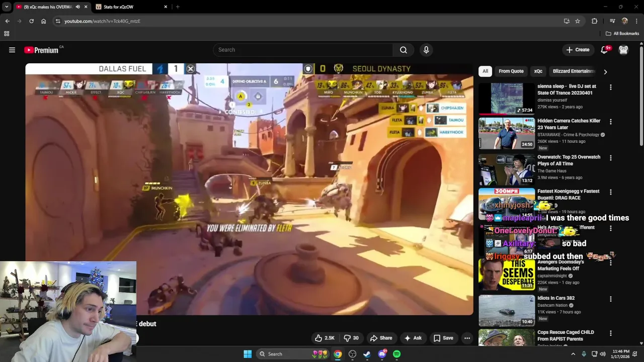This screenshot has width=644, height=362.
Task: Like the video with thumbs up
Action: click(325, 338)
